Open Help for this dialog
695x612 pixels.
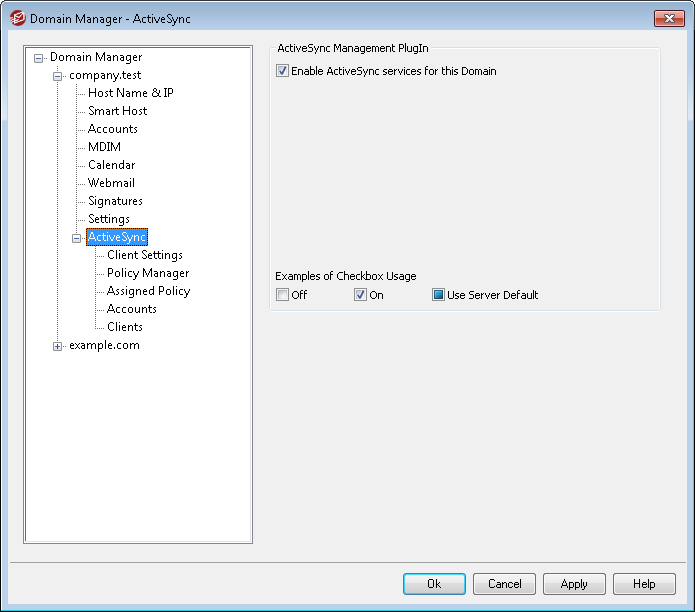tap(644, 584)
